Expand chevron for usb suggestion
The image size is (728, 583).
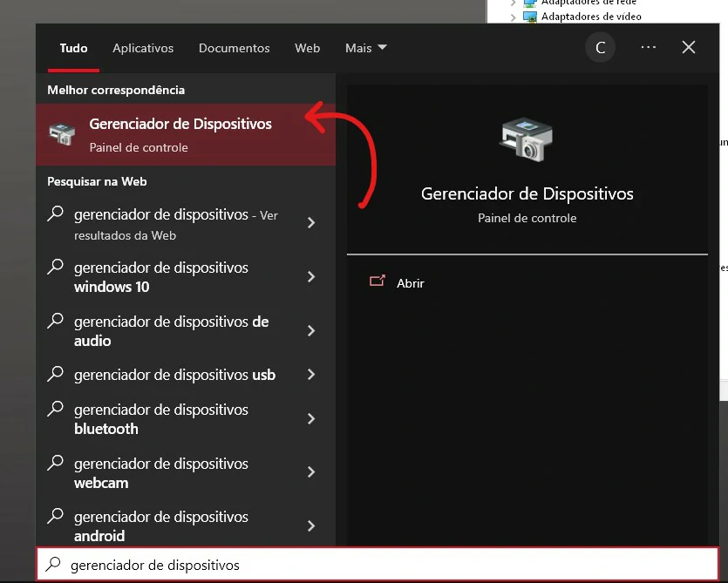311,374
